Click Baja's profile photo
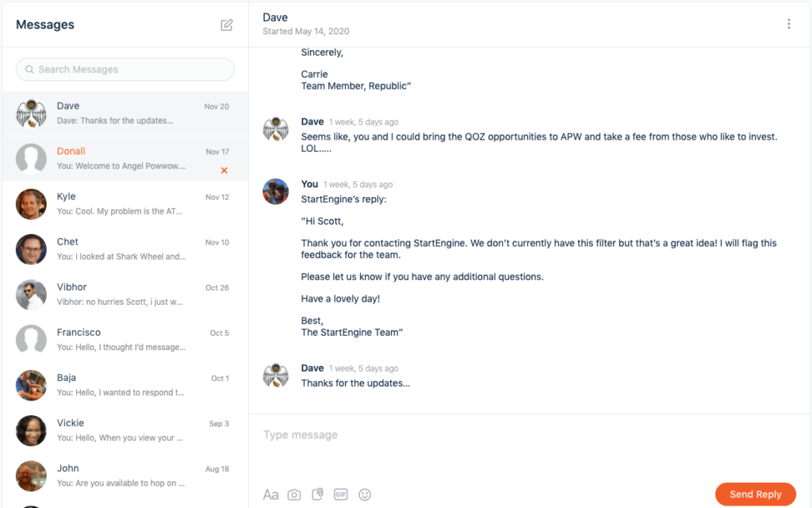 click(31, 385)
